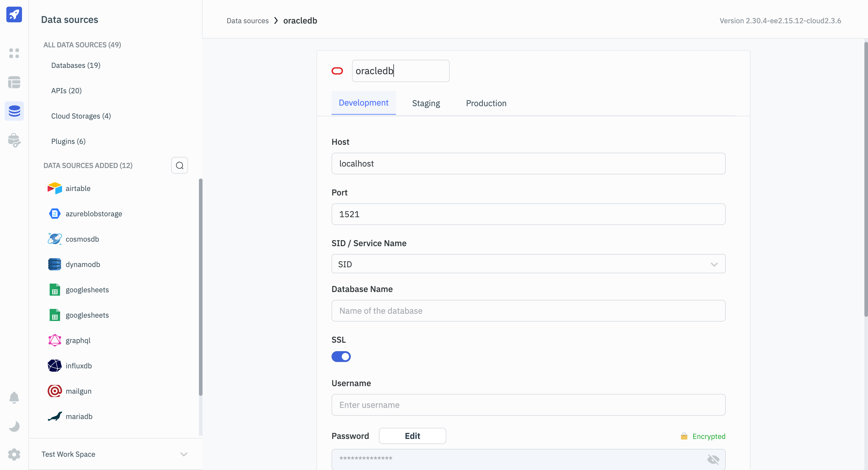Screen dimensions: 868x470
Task: Click the settings gear icon
Action: click(x=14, y=455)
